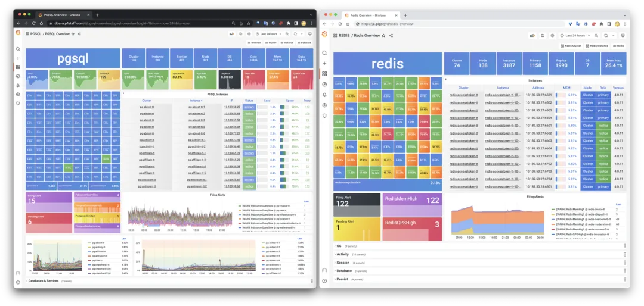The width and height of the screenshot is (644, 306).
Task: Click the RedisMemHigh 122 alert panel
Action: point(413,205)
